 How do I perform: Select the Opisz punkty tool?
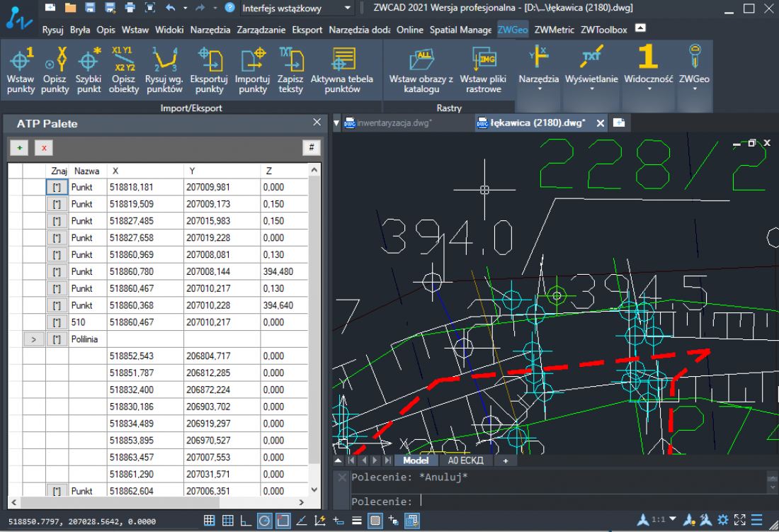pos(55,71)
